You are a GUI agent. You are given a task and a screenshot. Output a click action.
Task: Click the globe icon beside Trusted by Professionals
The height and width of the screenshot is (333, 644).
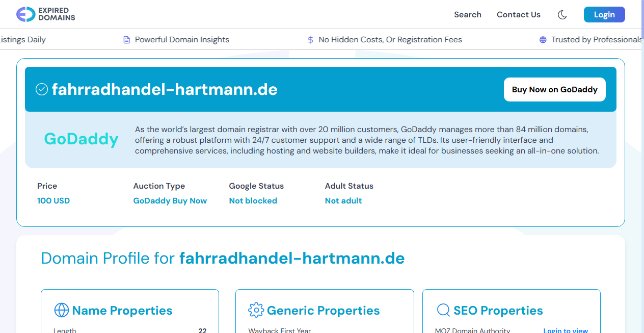tap(543, 40)
